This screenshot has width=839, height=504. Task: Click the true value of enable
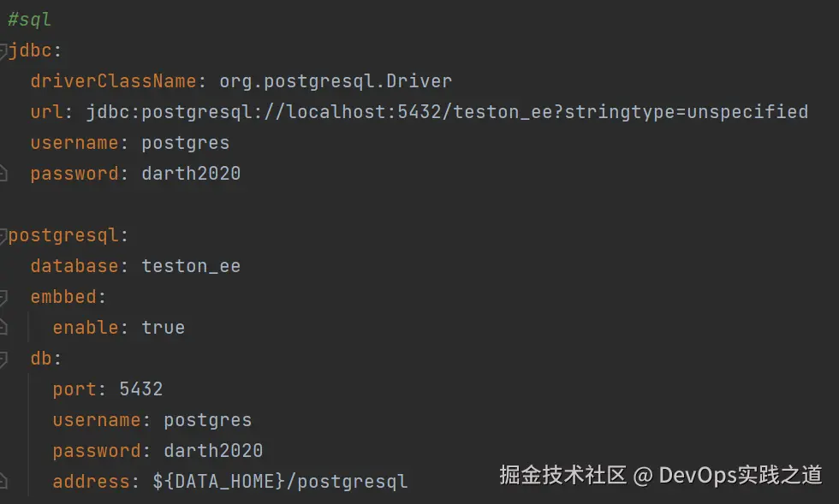click(163, 328)
